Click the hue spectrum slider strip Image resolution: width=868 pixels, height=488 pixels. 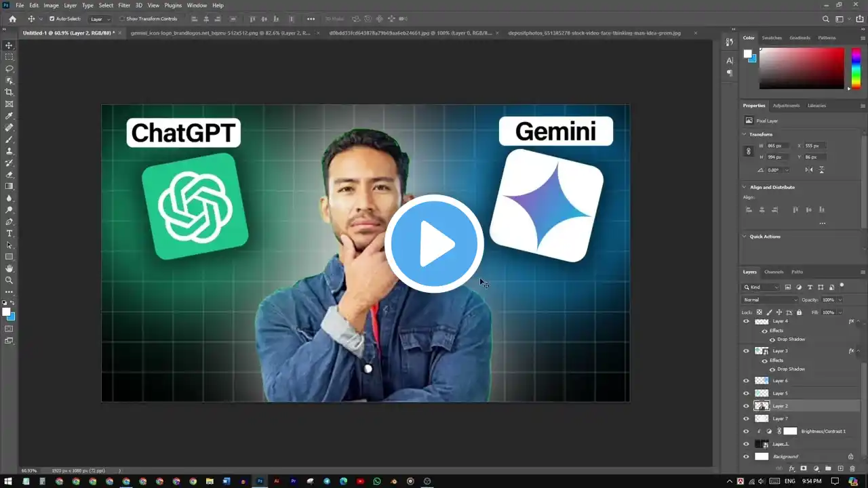[x=856, y=68]
